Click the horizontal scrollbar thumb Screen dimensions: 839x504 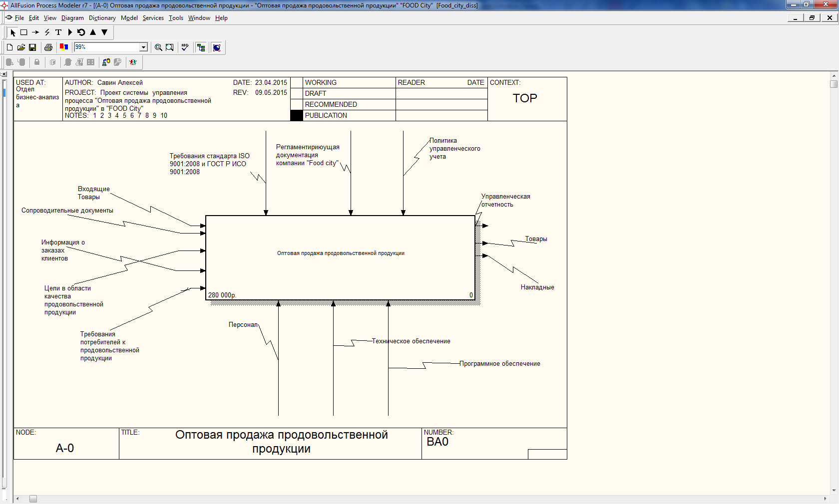click(33, 499)
